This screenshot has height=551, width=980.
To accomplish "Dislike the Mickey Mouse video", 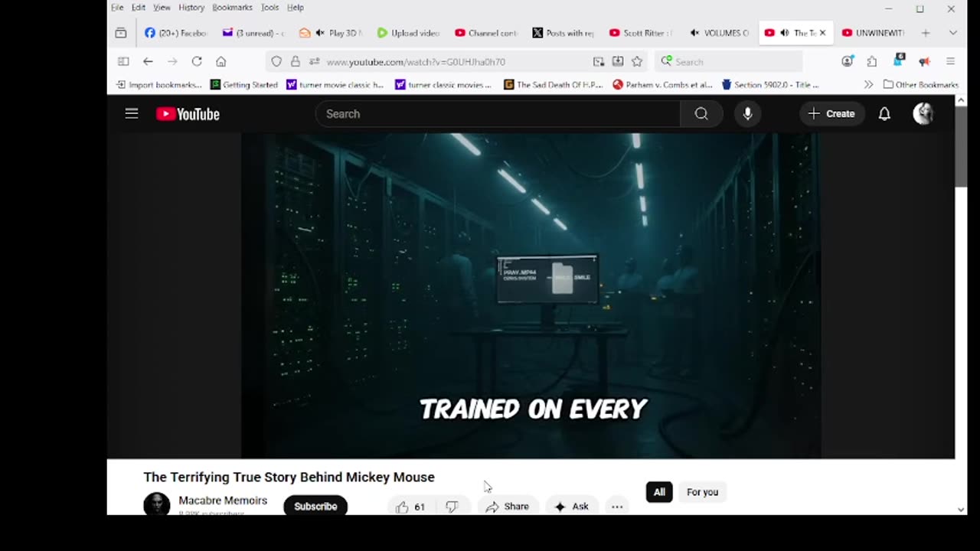I will tap(452, 507).
